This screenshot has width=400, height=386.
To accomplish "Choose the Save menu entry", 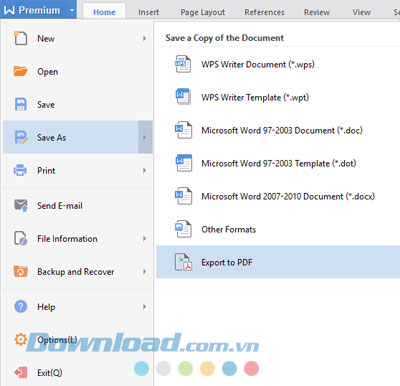I will click(78, 104).
